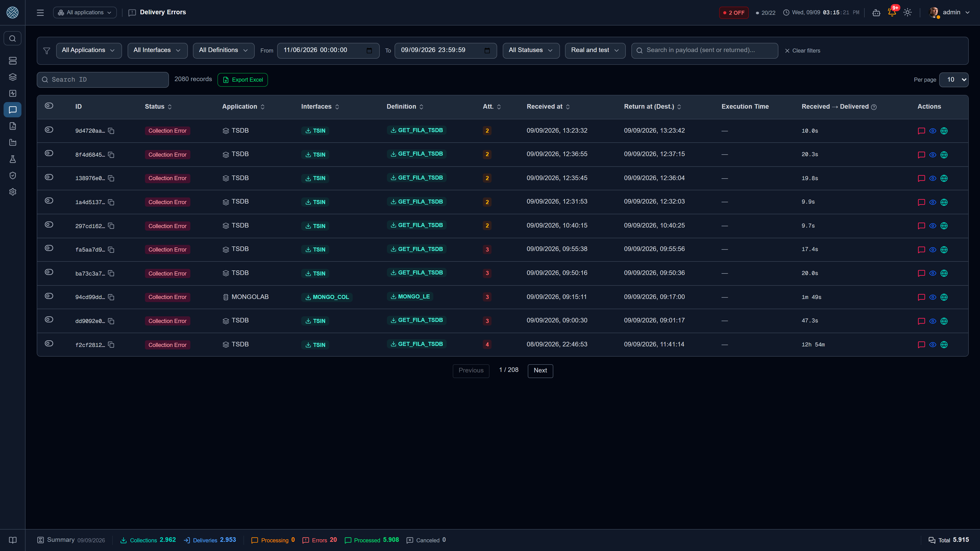Toggle visibility for row fa5aa7d9

49,248
